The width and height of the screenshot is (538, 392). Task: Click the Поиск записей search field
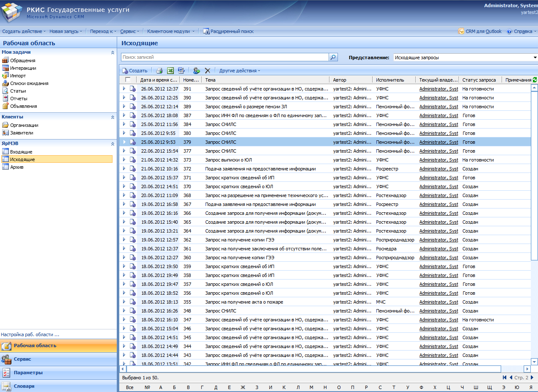[x=225, y=57]
